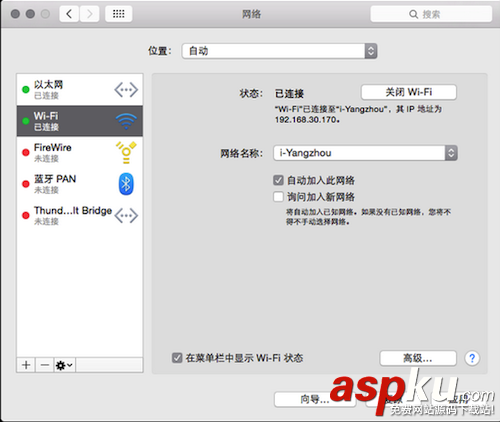Open the 网络名称 dropdown showing i-Yangzhou
Screen dimensions: 500x422
(x=365, y=153)
